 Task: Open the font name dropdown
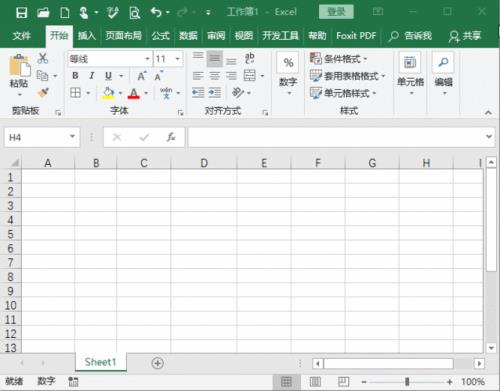(147, 59)
